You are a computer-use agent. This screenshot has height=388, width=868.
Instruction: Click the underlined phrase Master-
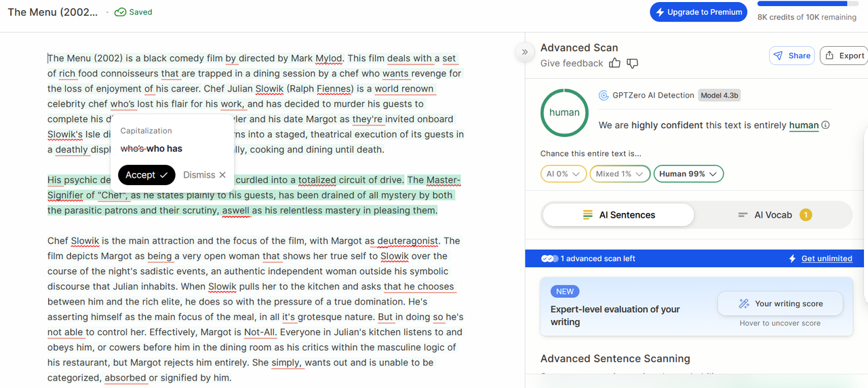443,180
